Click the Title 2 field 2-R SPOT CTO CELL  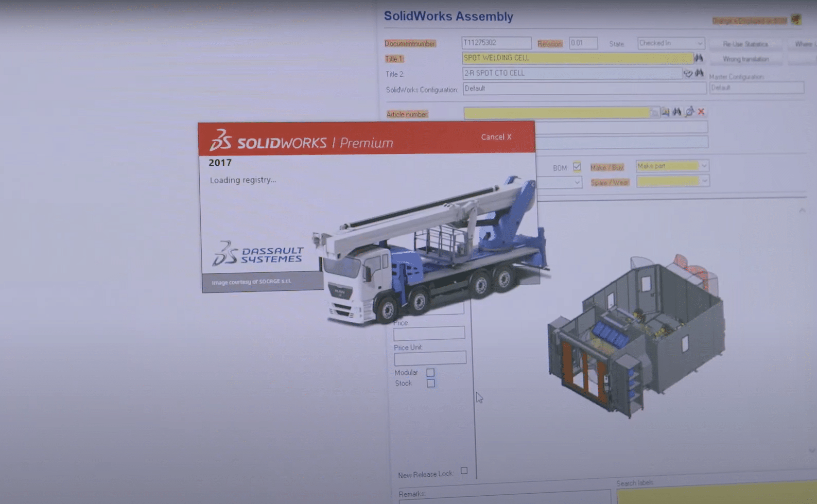coord(572,73)
